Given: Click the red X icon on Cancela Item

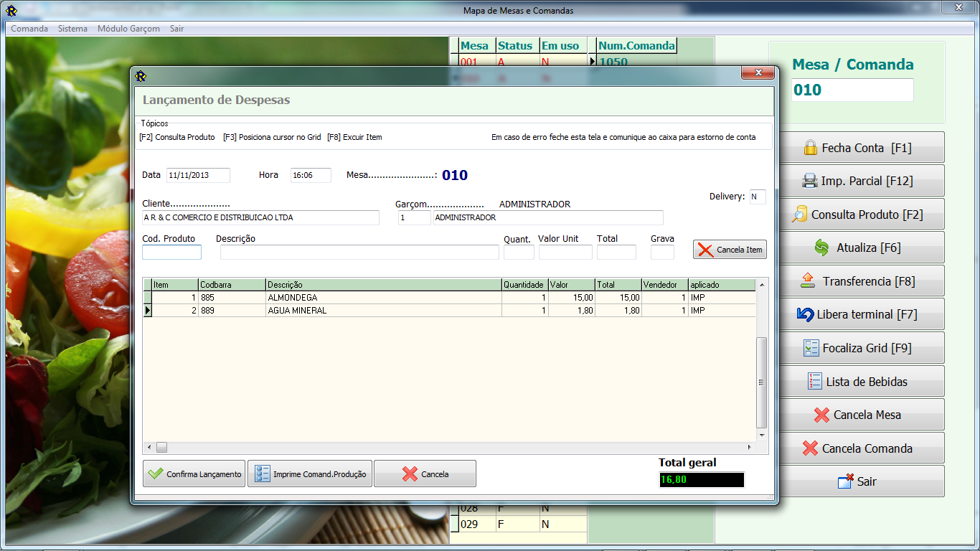Looking at the screenshot, I should 706,250.
